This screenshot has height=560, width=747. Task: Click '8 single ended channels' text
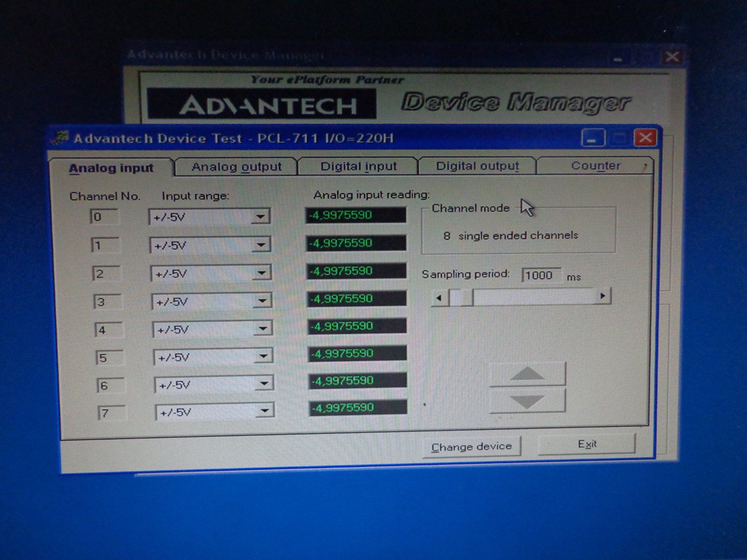click(510, 236)
